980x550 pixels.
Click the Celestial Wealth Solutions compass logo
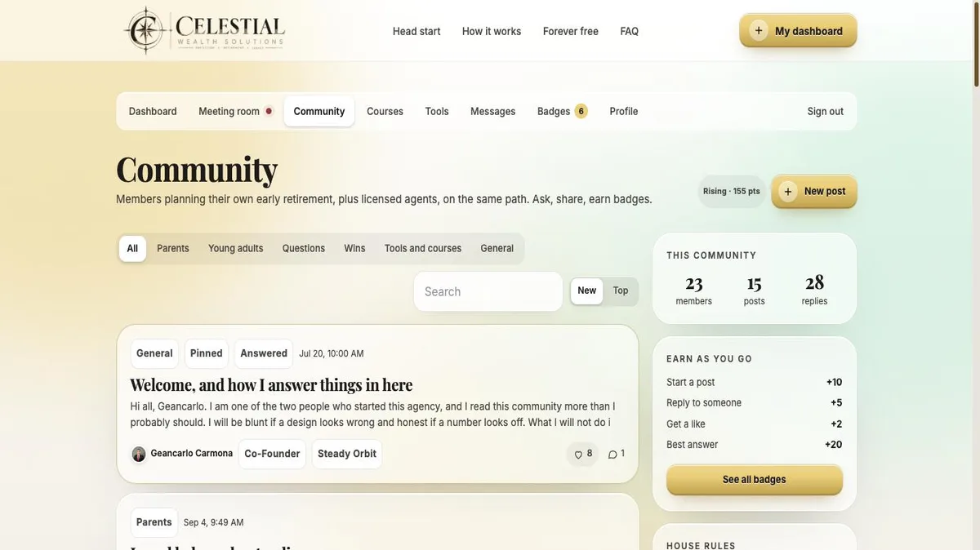205,30
